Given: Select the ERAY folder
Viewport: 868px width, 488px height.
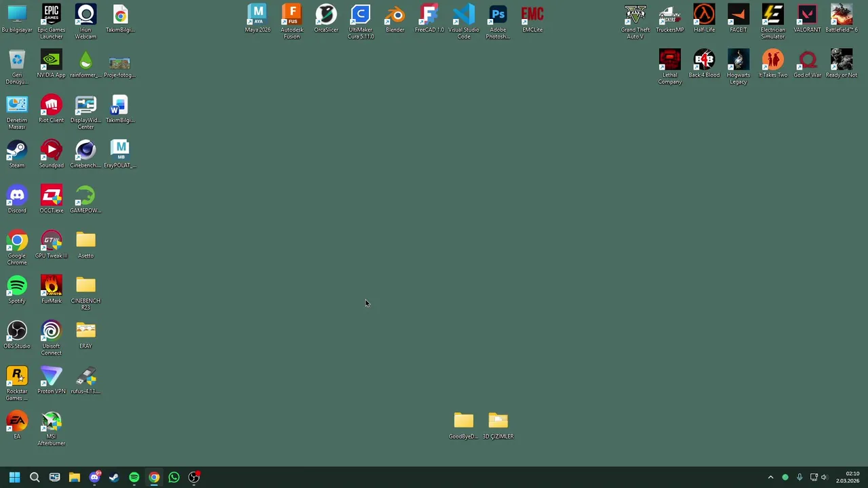Looking at the screenshot, I should click(85, 334).
